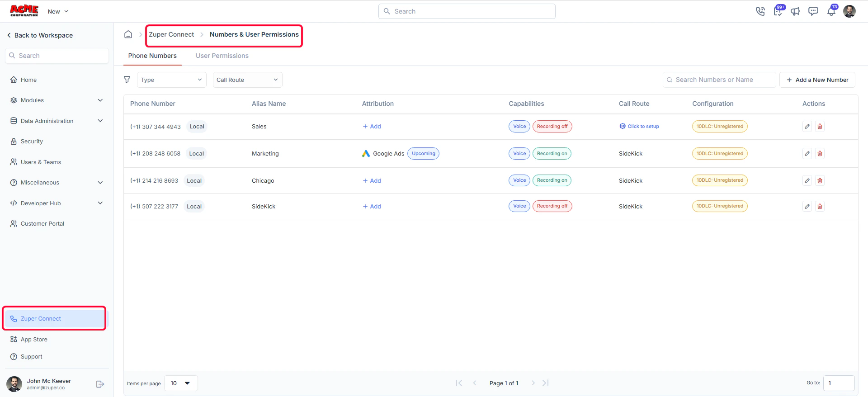The width and height of the screenshot is (868, 397).
Task: Click to setup call route for Sales
Action: point(639,127)
